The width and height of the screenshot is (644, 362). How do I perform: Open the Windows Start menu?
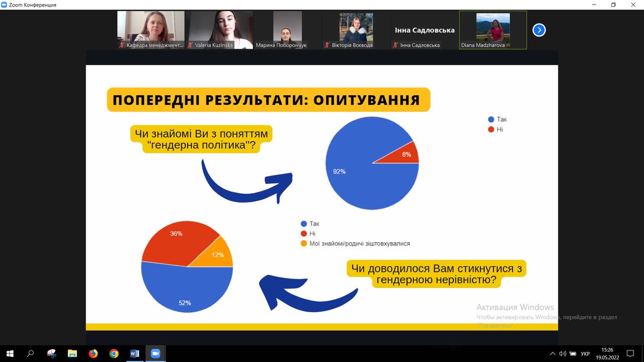(x=10, y=353)
